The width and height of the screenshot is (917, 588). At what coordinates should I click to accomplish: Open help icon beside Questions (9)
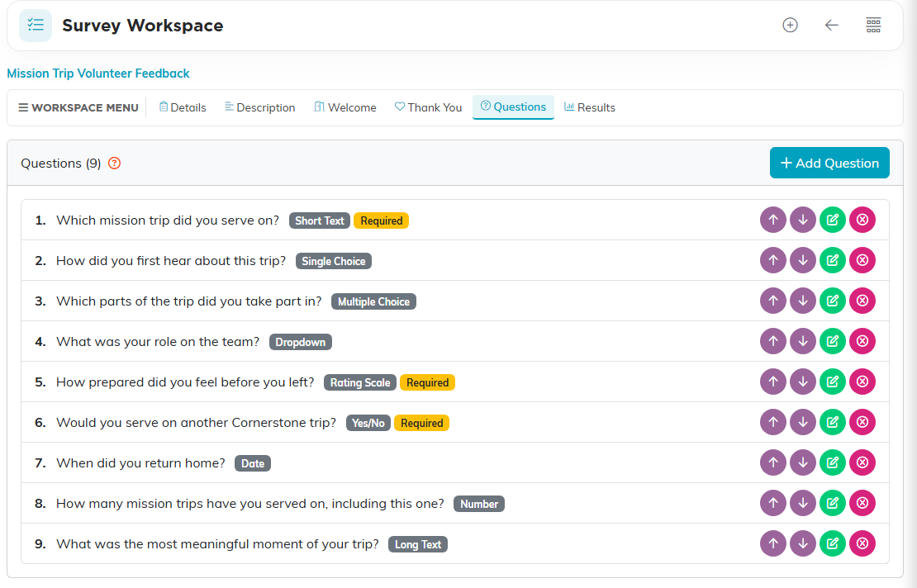[x=115, y=163]
